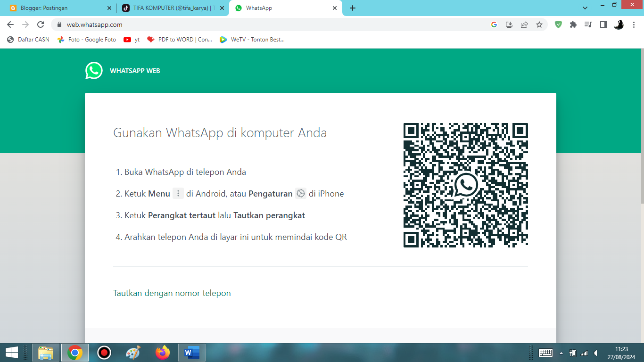Click step Buka WhatsApp di telepon Anda
This screenshot has width=644, height=362.
(x=185, y=172)
